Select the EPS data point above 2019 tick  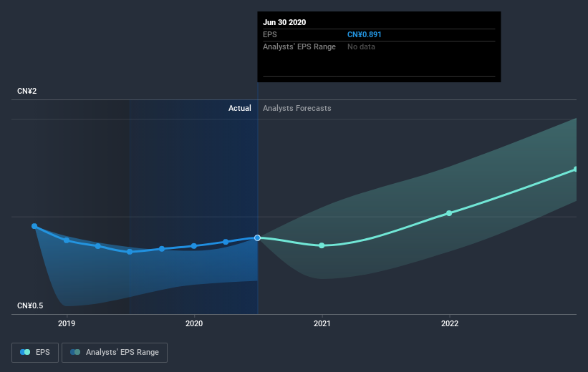[67, 240]
